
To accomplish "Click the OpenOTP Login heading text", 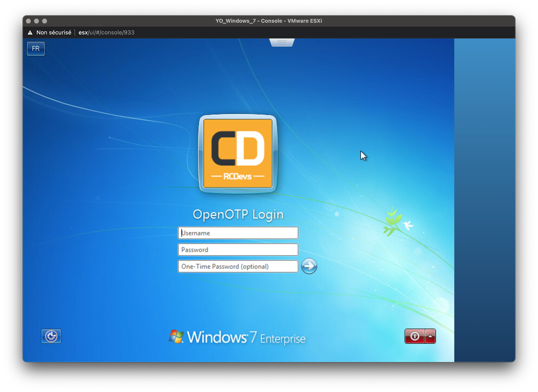I will tap(238, 214).
